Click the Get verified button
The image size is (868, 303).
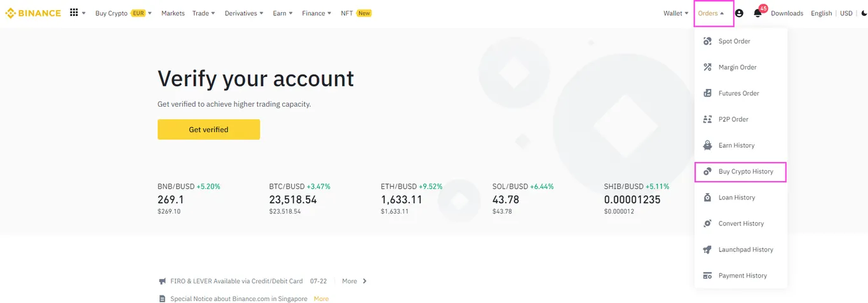tap(208, 130)
